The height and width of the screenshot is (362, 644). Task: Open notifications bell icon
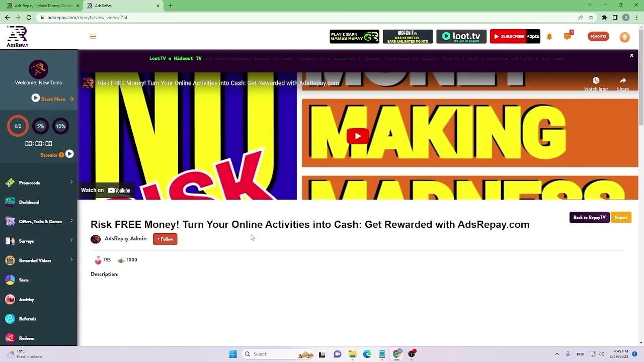point(549,37)
